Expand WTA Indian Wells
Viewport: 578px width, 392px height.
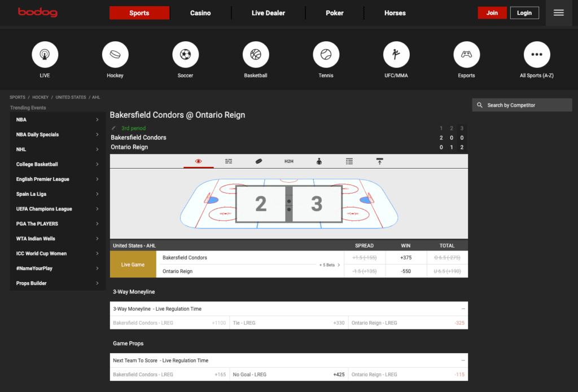(x=58, y=239)
